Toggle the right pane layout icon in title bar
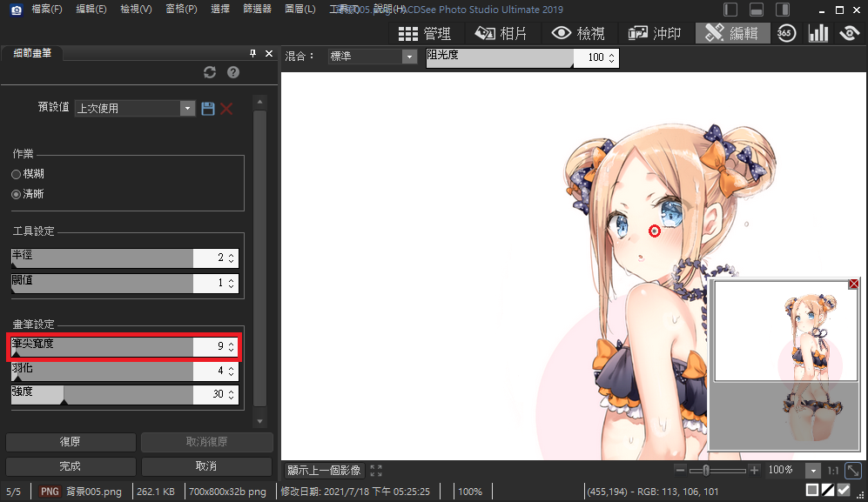This screenshot has width=868, height=502. click(x=783, y=10)
